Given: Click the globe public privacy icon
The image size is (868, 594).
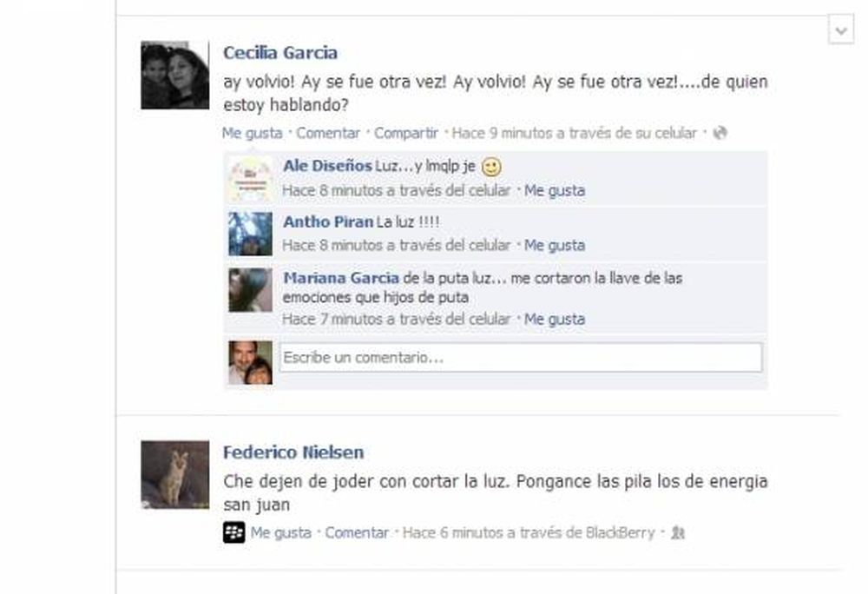Looking at the screenshot, I should point(720,133).
